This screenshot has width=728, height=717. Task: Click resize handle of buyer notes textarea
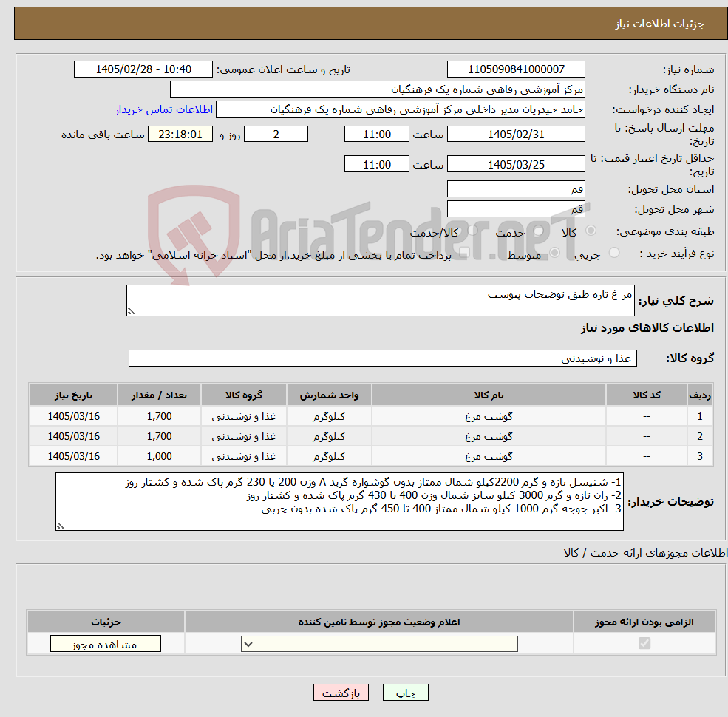[60, 526]
